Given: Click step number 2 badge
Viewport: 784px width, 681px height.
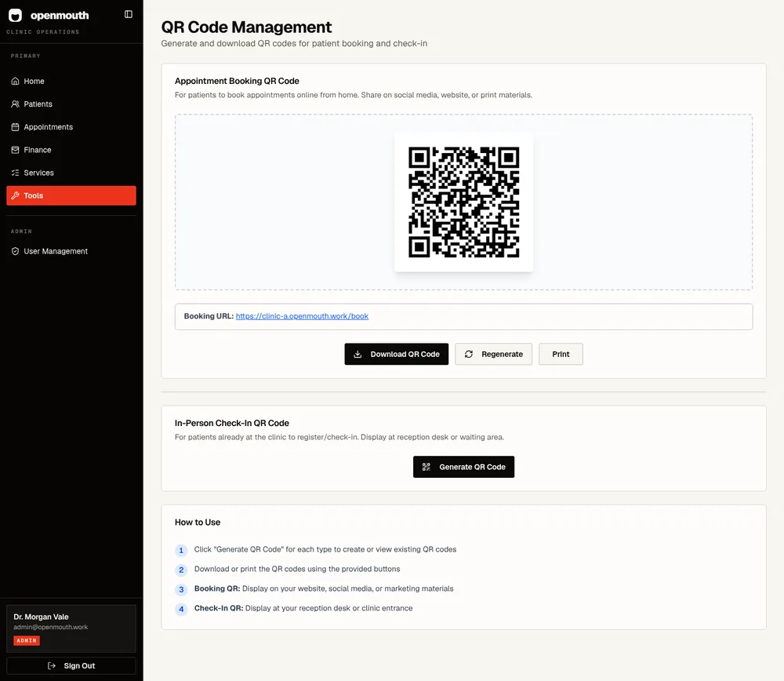Looking at the screenshot, I should (x=181, y=570).
